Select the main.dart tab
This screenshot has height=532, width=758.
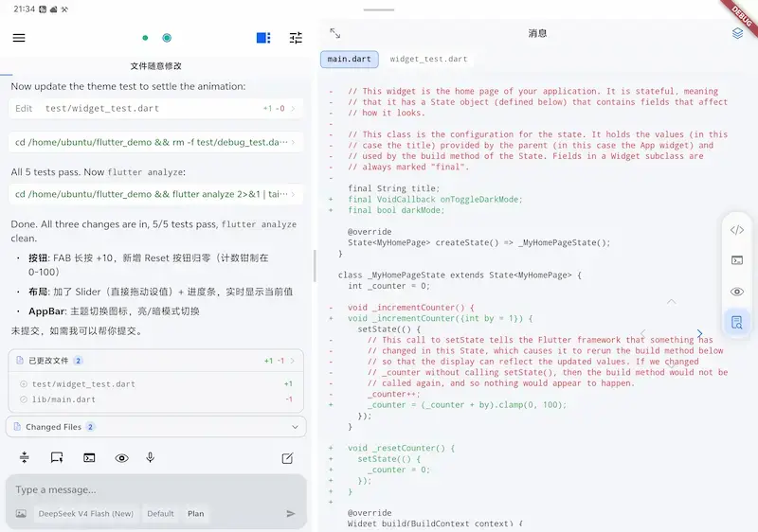click(349, 59)
